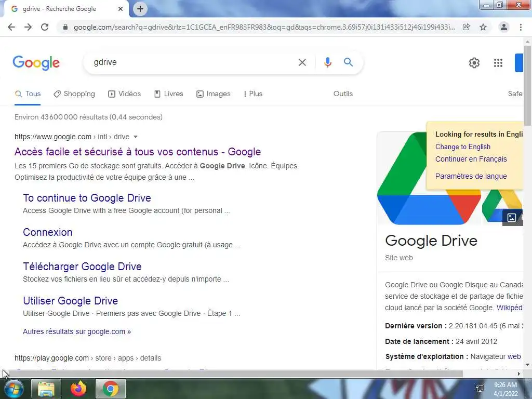
Task: Expand the Plus more-options menu
Action: click(253, 94)
